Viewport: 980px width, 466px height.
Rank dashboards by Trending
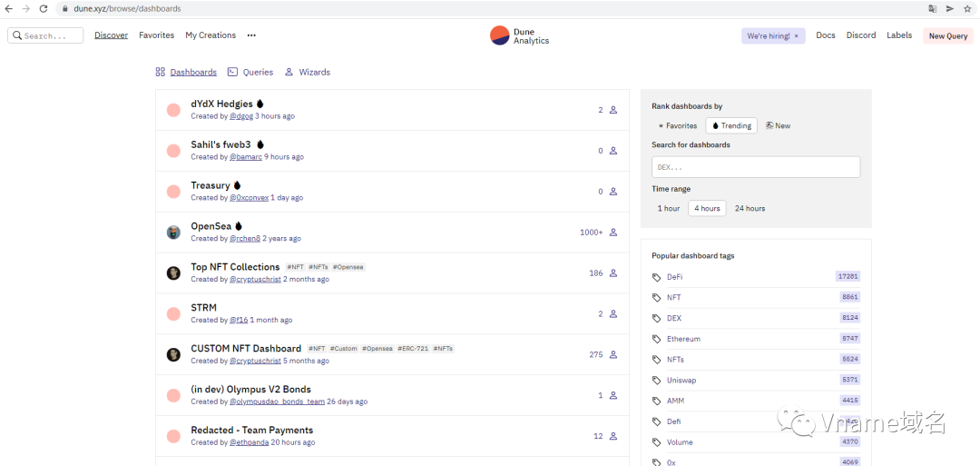[x=731, y=125]
